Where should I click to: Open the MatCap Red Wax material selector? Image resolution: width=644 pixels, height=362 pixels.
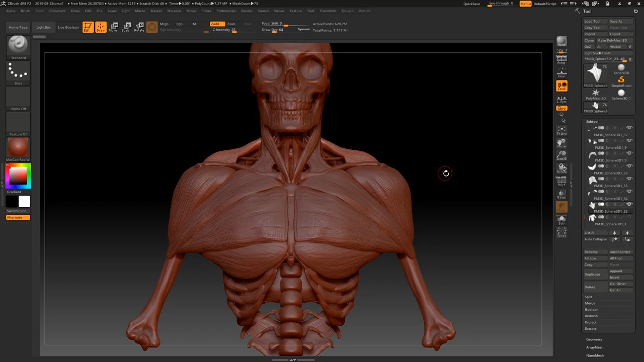18,150
